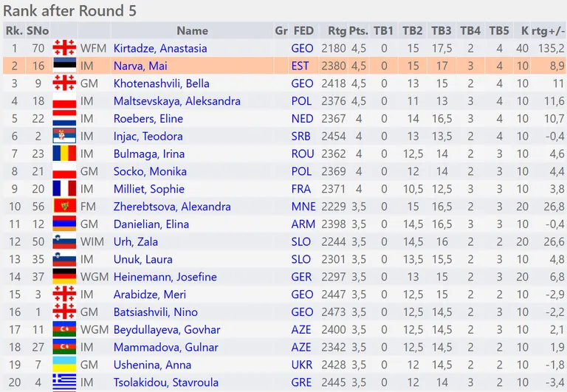The width and height of the screenshot is (567, 392).
Task: Click the French flag in Milliet's row
Action: (64, 189)
